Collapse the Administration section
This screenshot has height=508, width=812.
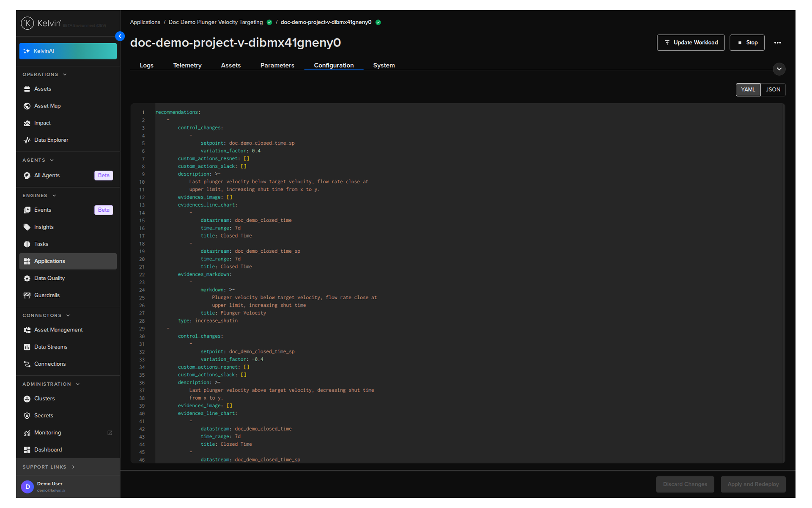[x=51, y=384]
